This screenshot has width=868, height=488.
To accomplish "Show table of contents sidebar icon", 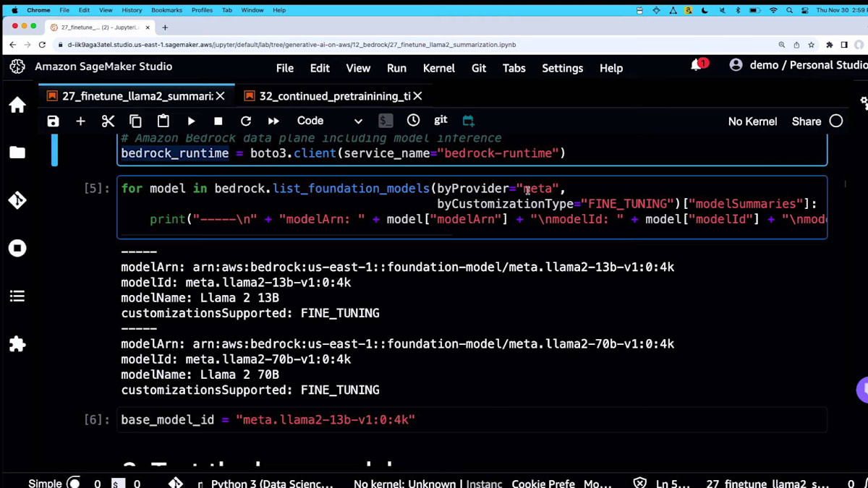I will point(17,296).
